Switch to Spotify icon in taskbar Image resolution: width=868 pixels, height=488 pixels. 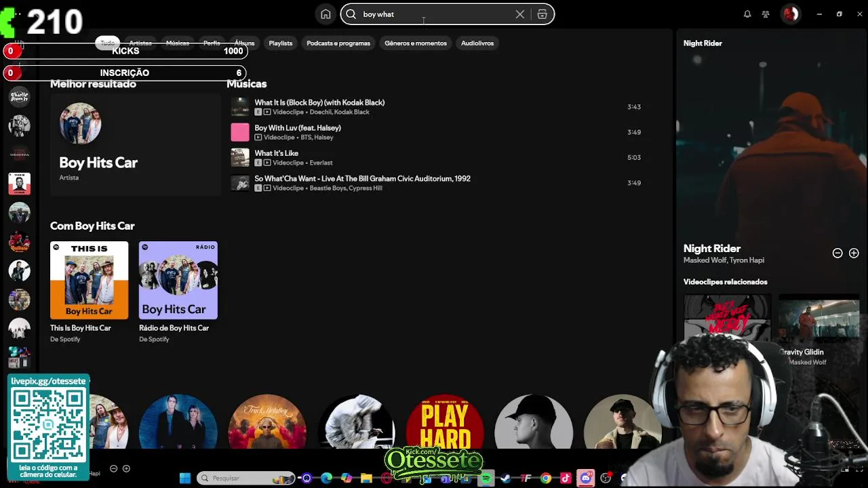point(486,478)
